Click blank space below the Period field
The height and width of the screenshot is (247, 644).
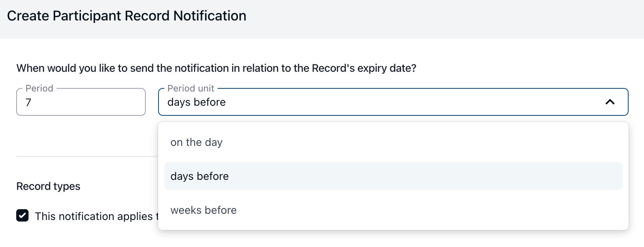tap(81, 135)
